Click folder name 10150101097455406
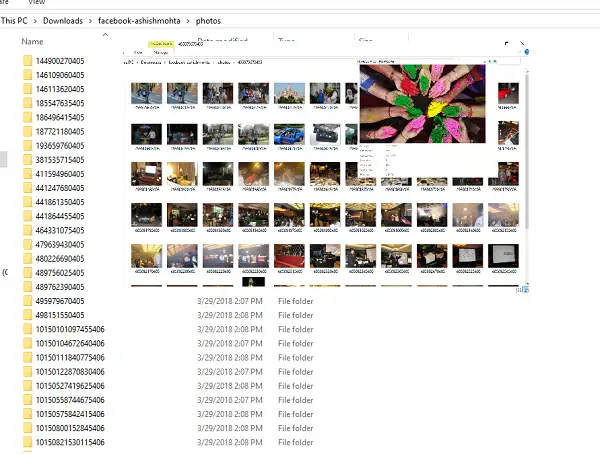The image size is (600, 454). (70, 330)
